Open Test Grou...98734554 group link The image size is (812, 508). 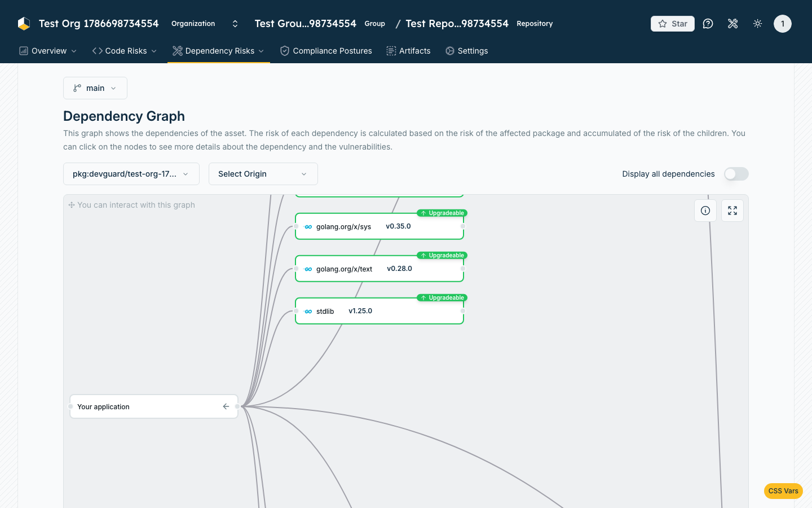point(305,24)
